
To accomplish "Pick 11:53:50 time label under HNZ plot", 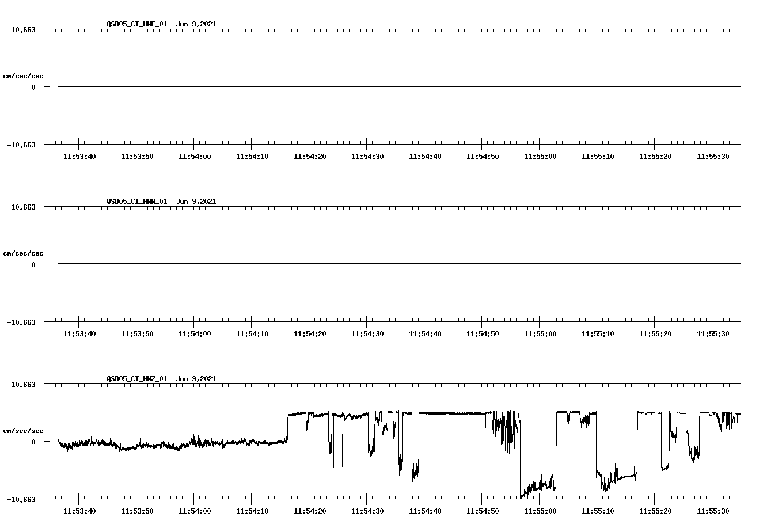I will (x=137, y=511).
